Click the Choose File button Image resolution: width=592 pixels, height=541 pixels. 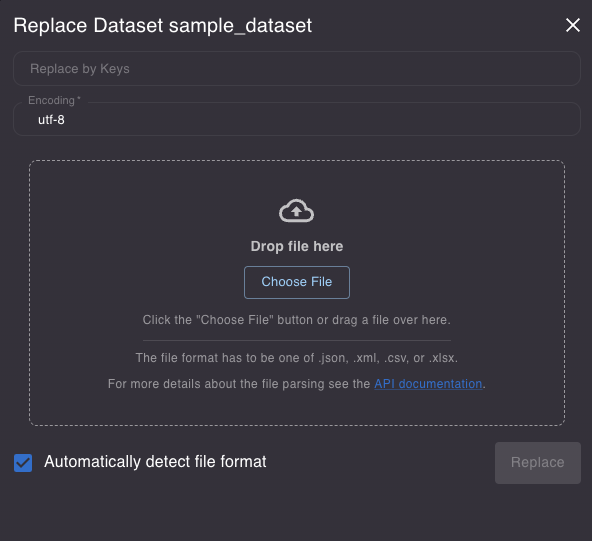pyautogui.click(x=297, y=282)
